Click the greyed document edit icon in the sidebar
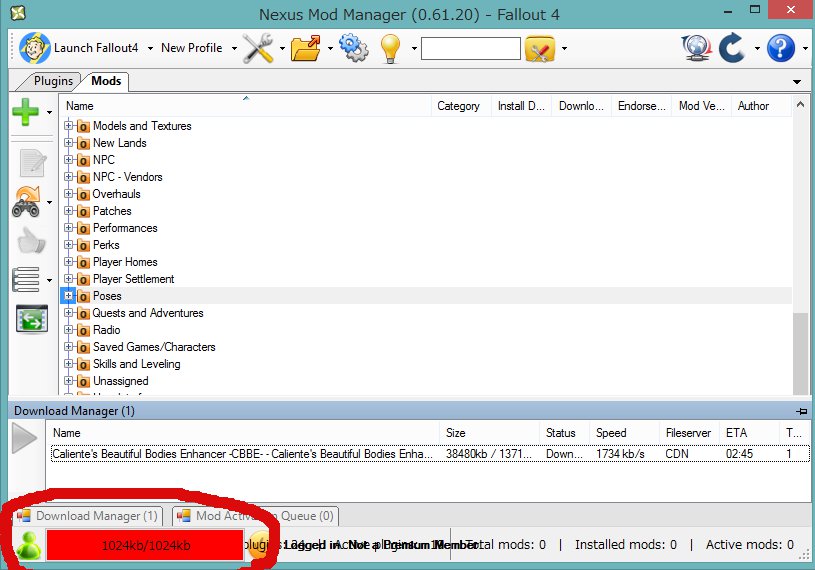The width and height of the screenshot is (815, 570). 32,163
